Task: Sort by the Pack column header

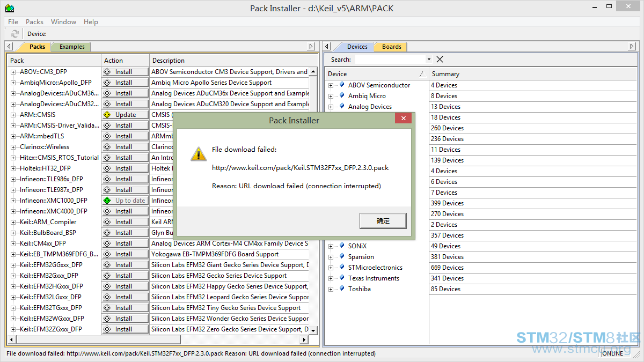Action: click(x=54, y=61)
